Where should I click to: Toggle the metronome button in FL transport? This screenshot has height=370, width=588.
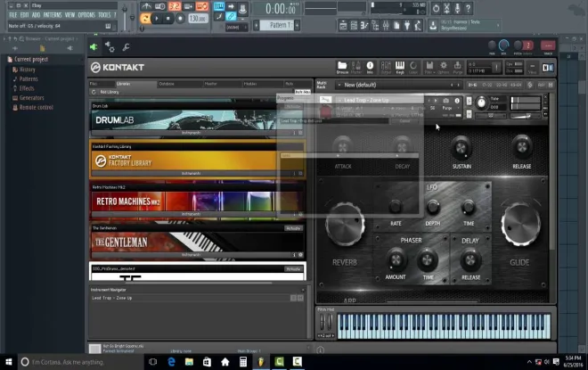146,6
